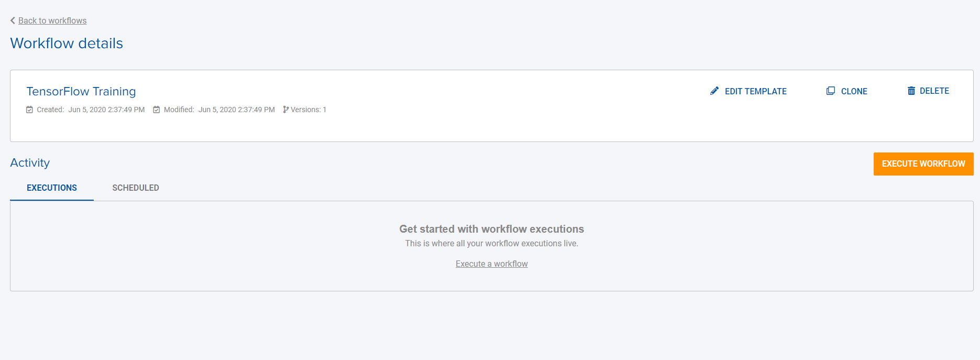The width and height of the screenshot is (980, 360).
Task: Click the Edit Template label
Action: (x=755, y=91)
